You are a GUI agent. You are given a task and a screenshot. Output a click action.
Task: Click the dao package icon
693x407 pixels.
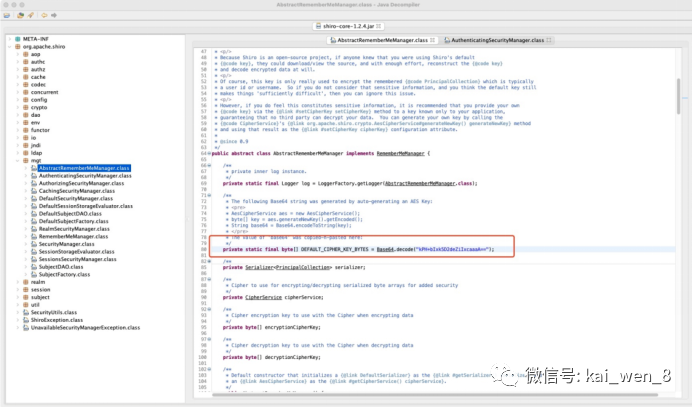coord(26,115)
